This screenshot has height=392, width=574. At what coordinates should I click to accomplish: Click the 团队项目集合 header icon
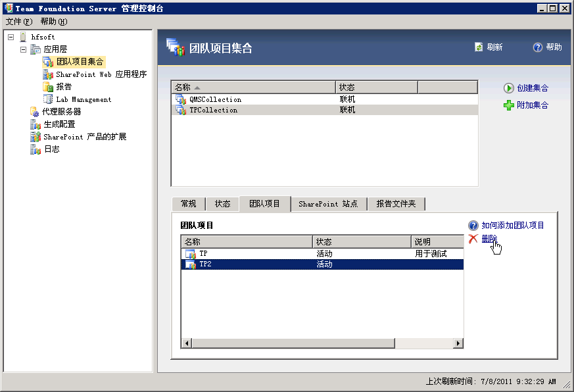(x=176, y=47)
